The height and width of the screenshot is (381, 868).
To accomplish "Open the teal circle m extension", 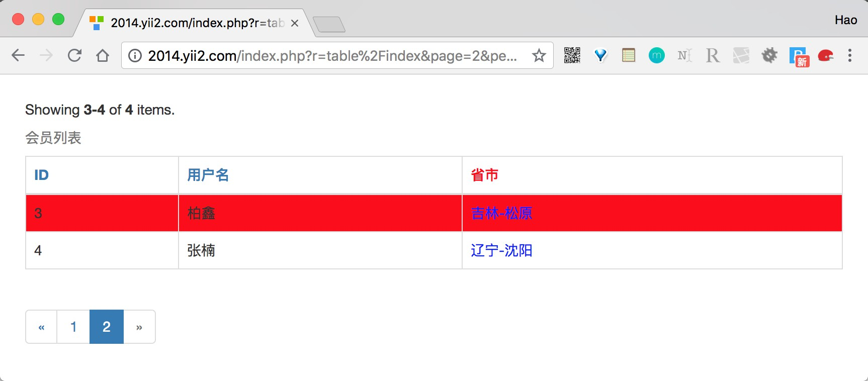I will tap(656, 55).
